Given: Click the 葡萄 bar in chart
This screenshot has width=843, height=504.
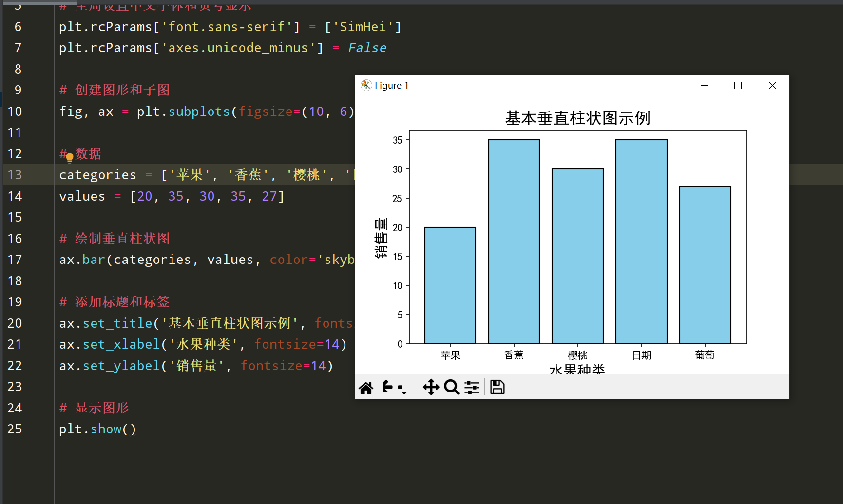Looking at the screenshot, I should coord(705,265).
